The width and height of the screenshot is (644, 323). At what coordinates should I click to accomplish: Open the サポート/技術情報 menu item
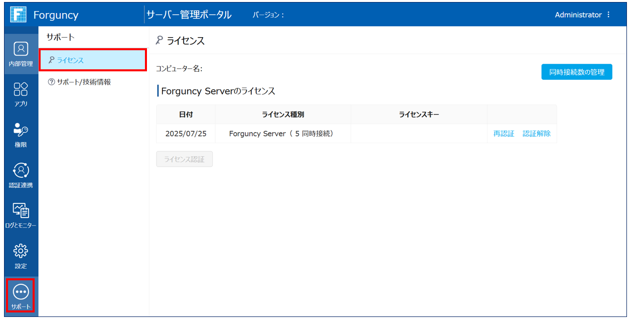click(83, 82)
